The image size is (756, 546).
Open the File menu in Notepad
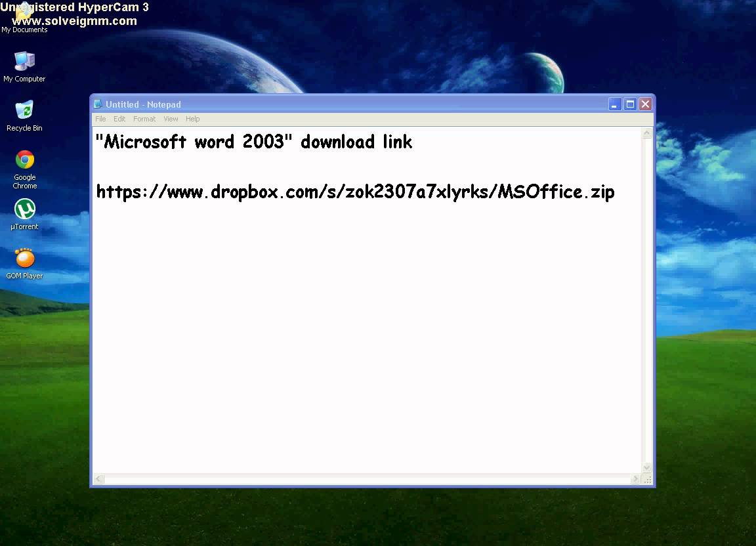100,119
